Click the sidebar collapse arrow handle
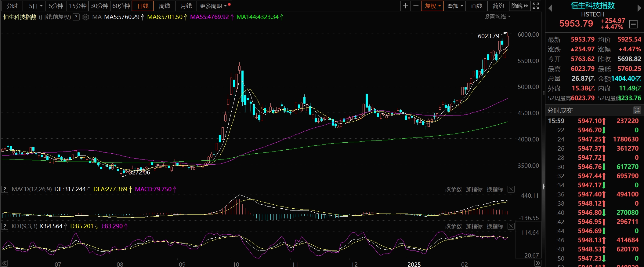Screen dimensions: 644x267 [x=543, y=186]
